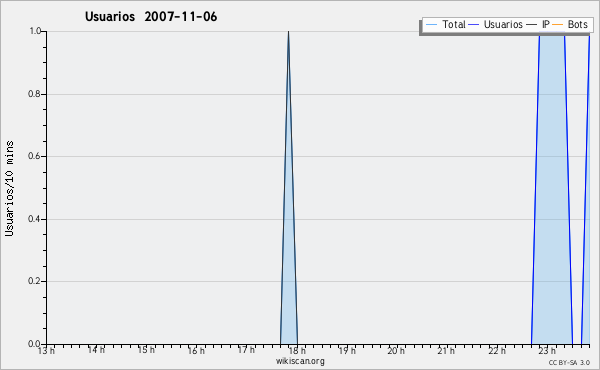This screenshot has width=600, height=370.
Task: Click the light blue Total legend line
Action: [431, 25]
